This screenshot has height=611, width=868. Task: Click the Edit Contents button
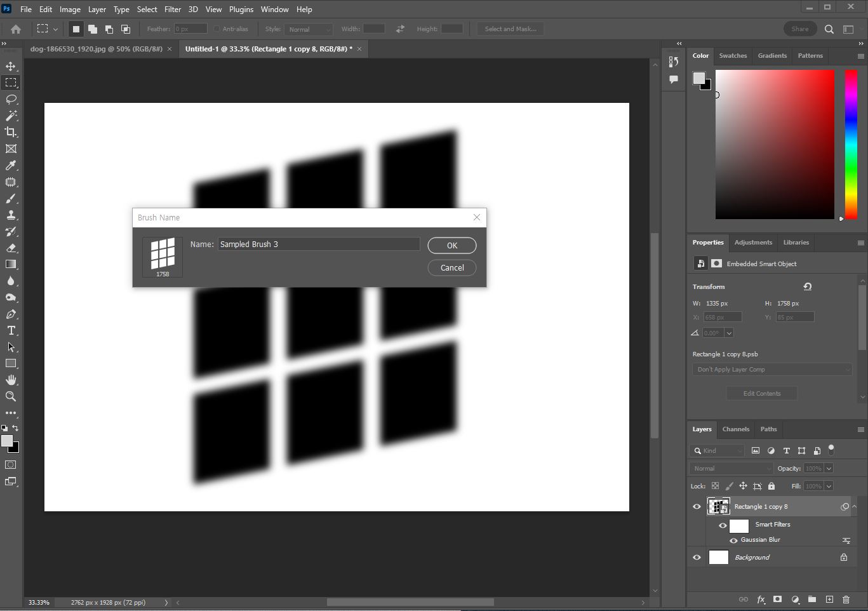tap(762, 393)
